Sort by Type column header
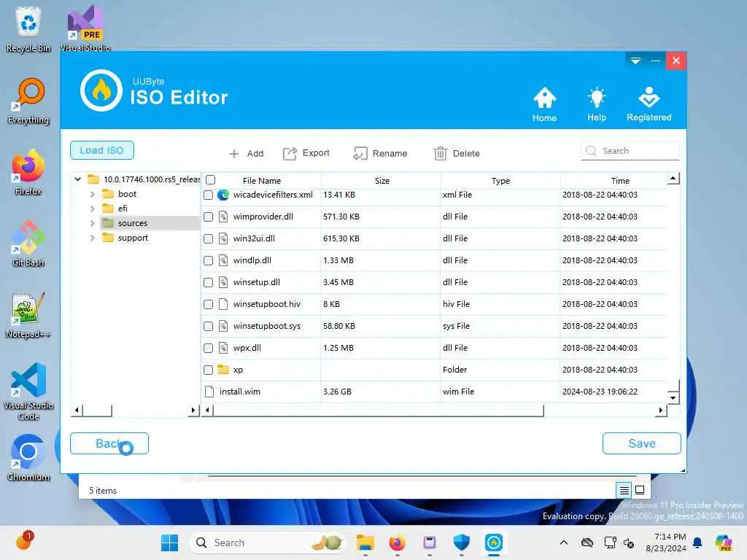The image size is (747, 560). point(500,181)
